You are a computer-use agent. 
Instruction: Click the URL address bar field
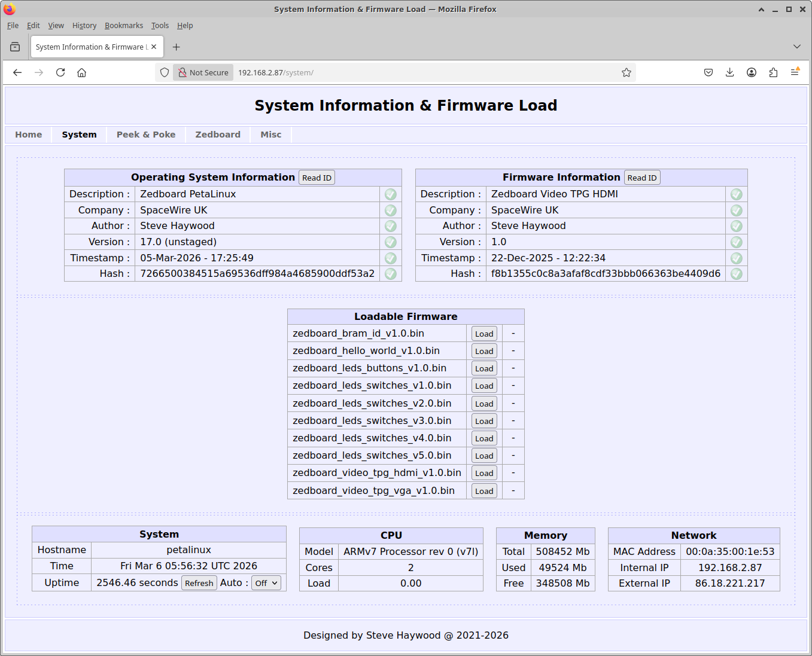[x=419, y=72]
